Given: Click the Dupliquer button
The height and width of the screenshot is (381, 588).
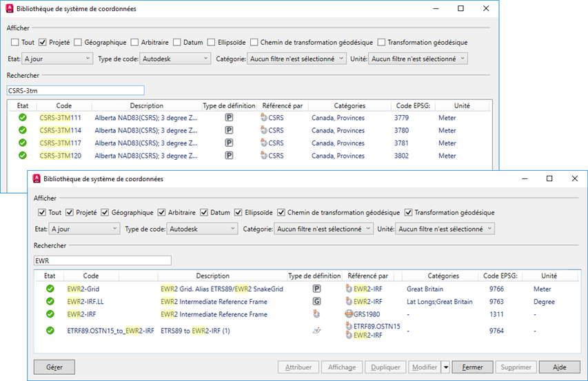Looking at the screenshot, I should pyautogui.click(x=385, y=367).
